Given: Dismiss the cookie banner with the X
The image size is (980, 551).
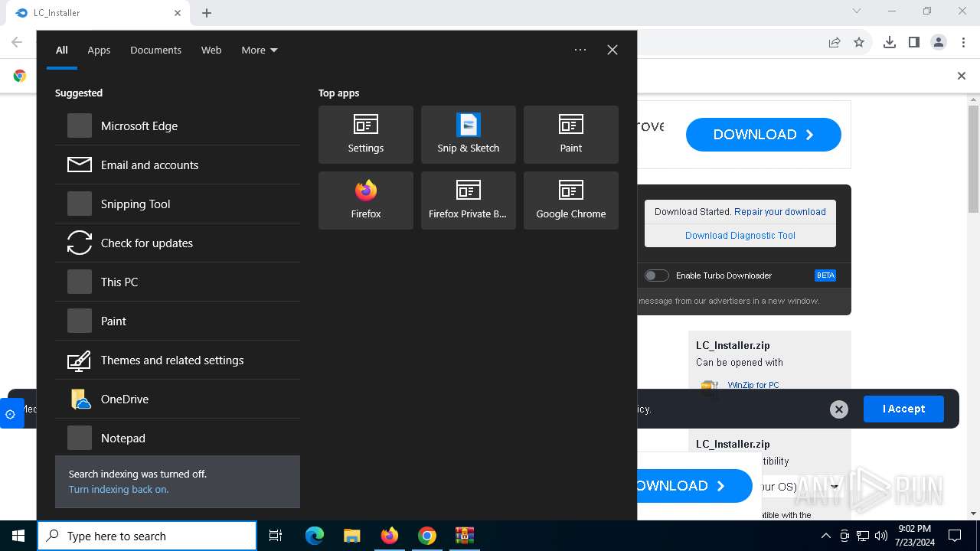Looking at the screenshot, I should (x=839, y=409).
